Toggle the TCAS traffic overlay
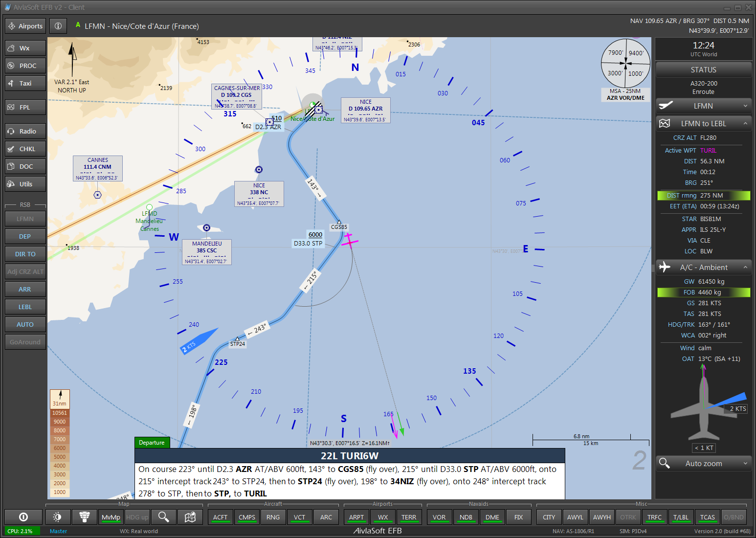The width and height of the screenshot is (756, 538). pyautogui.click(x=707, y=517)
